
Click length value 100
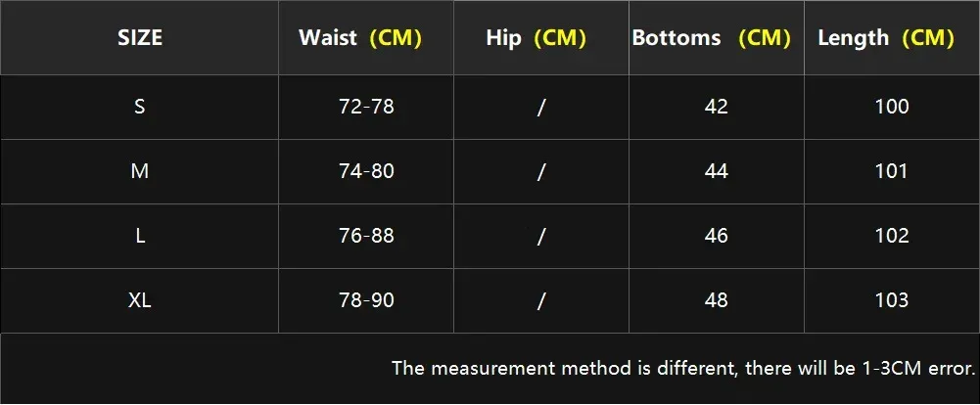pos(892,107)
